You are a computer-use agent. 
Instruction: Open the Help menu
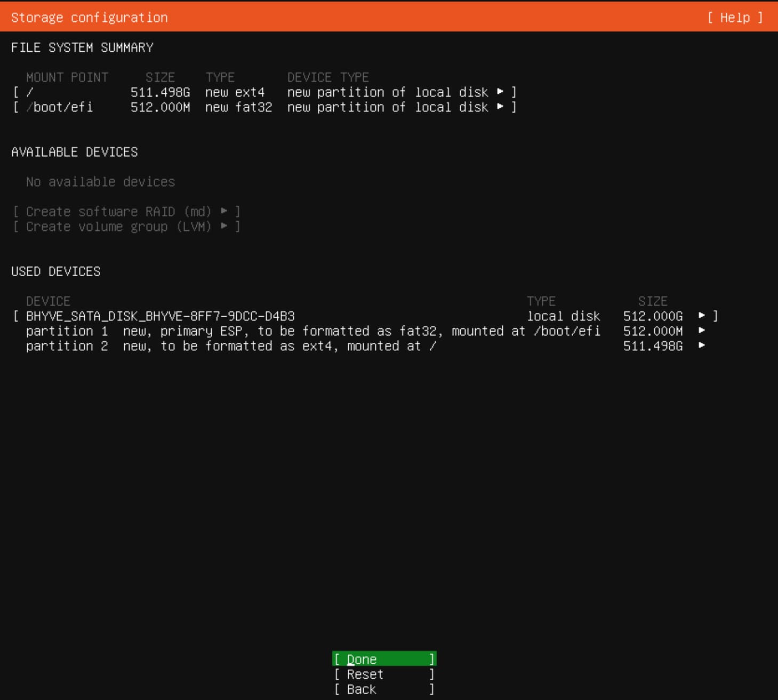coord(735,18)
